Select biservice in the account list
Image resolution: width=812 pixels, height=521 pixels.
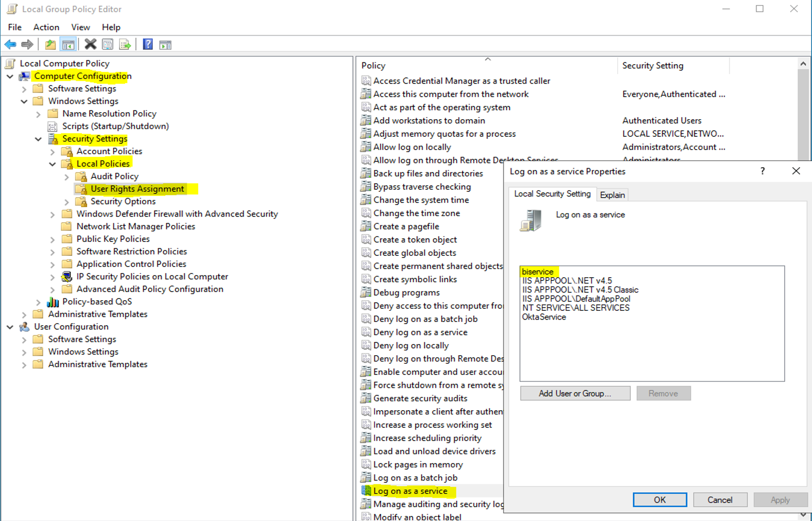point(538,272)
